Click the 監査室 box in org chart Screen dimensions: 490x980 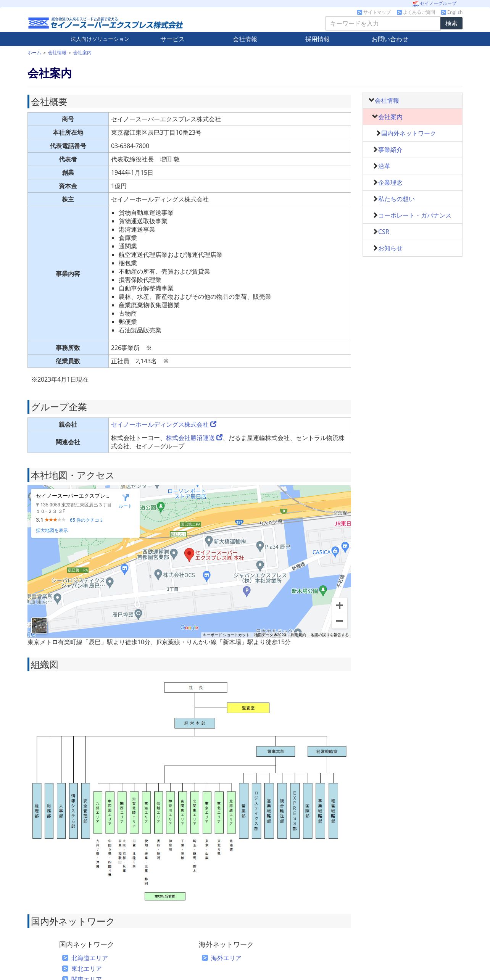click(x=248, y=708)
